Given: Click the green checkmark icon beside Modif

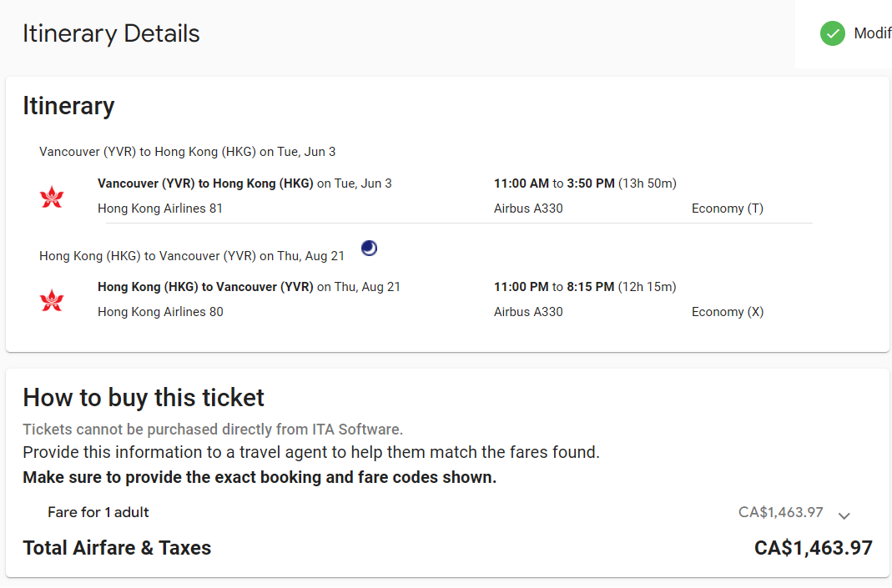Looking at the screenshot, I should 832,33.
